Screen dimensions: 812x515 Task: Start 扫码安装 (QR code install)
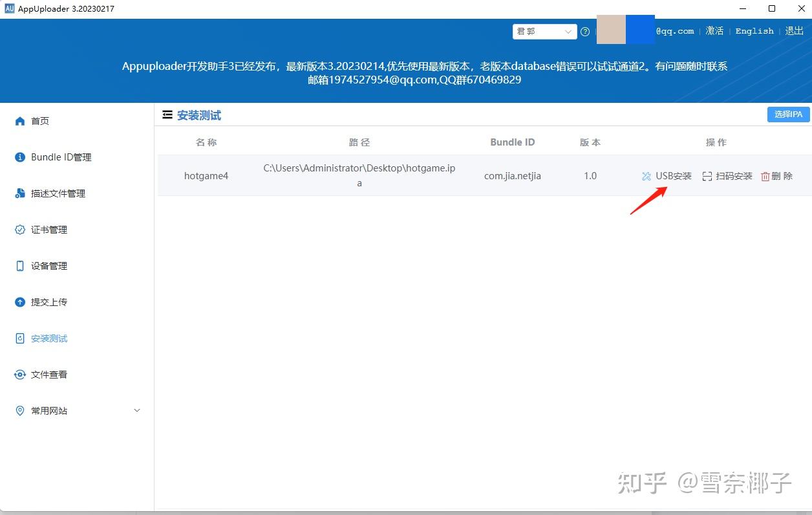(x=727, y=175)
